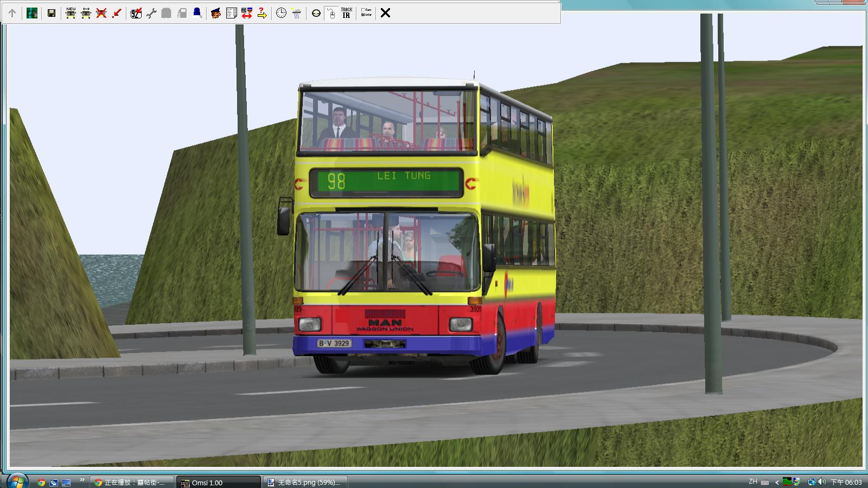Click the number plate 92 icon
Screen dimensions: 868x488
point(136,13)
